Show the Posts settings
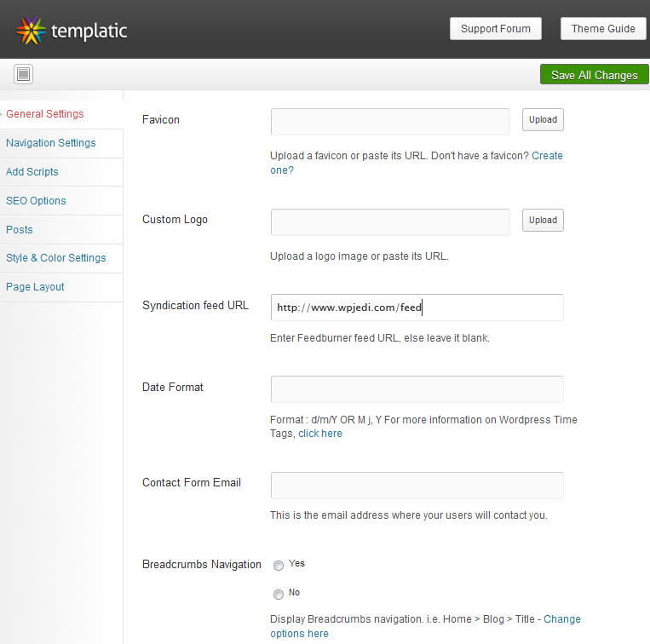Viewport: 650px width, 644px height. pyautogui.click(x=19, y=230)
